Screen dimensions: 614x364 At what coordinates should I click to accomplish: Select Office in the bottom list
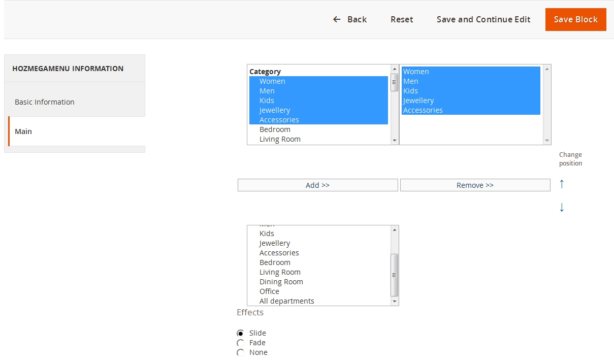click(269, 291)
